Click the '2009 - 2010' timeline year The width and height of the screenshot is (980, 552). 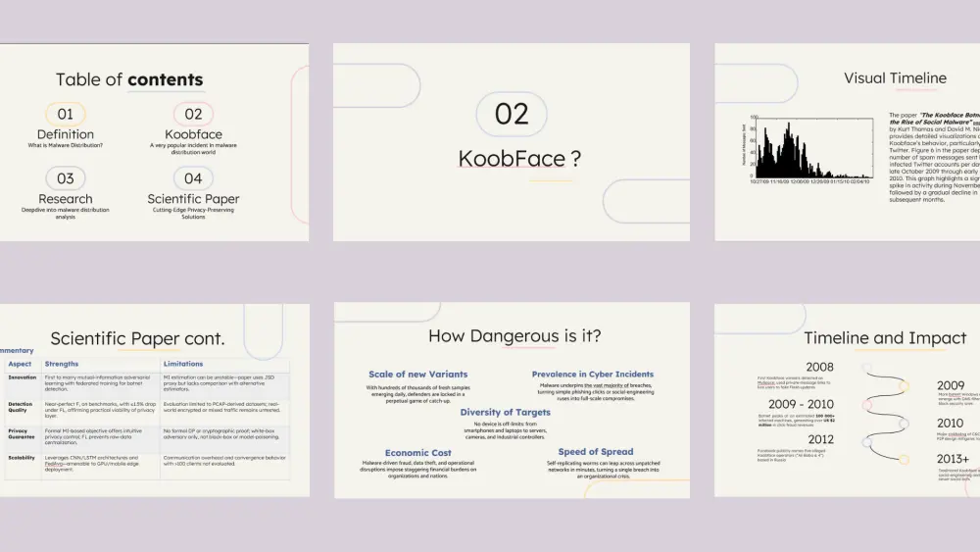point(801,405)
